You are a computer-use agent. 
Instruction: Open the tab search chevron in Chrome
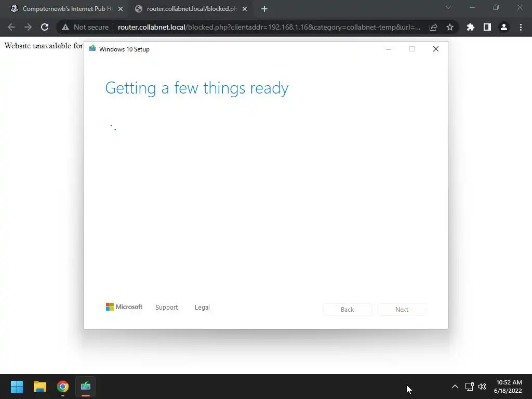point(448,7)
